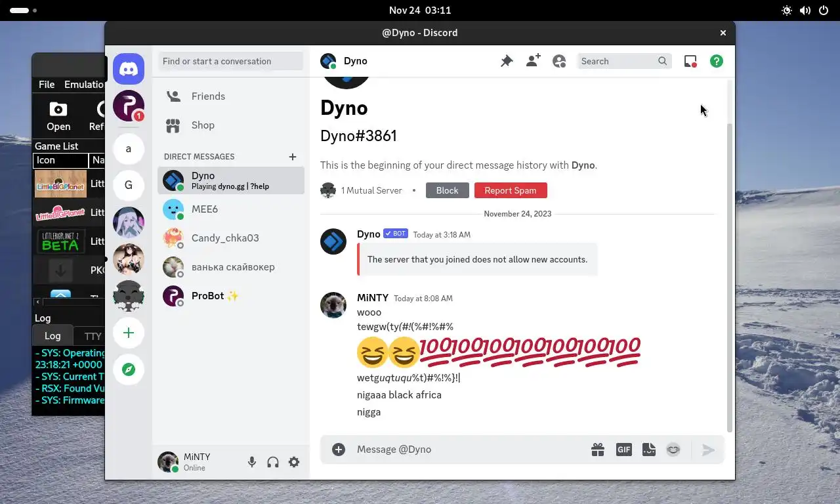
Task: Click MiNTY avatar in the user panel
Action: (x=168, y=462)
